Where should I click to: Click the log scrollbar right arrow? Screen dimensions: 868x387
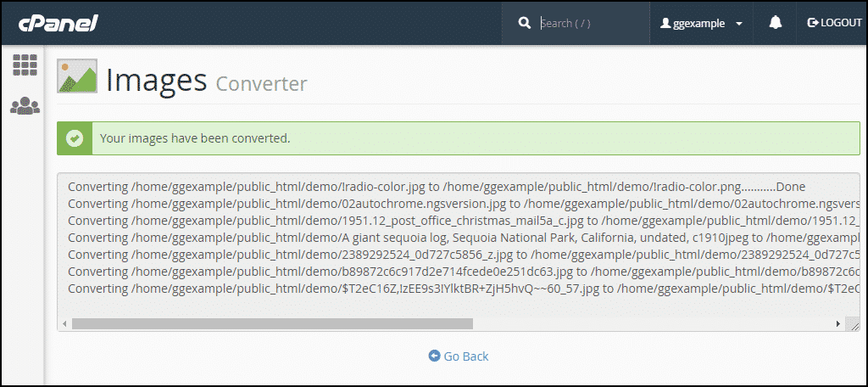click(838, 323)
